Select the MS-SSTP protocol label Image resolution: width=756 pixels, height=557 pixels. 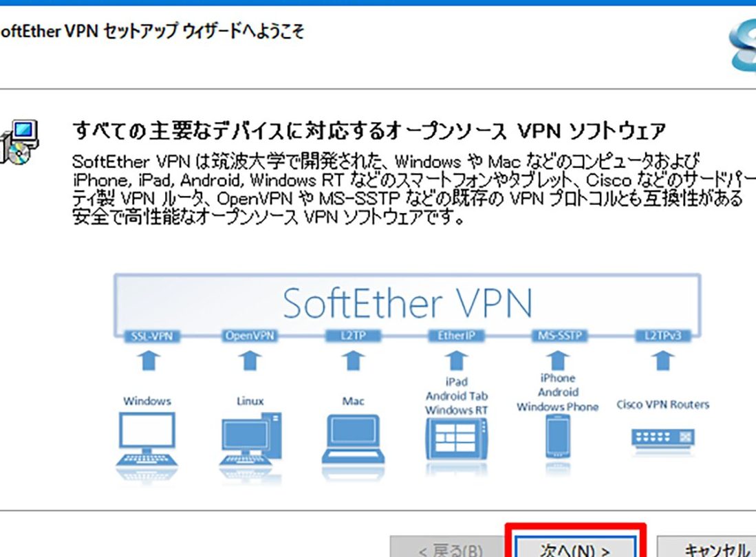557,336
